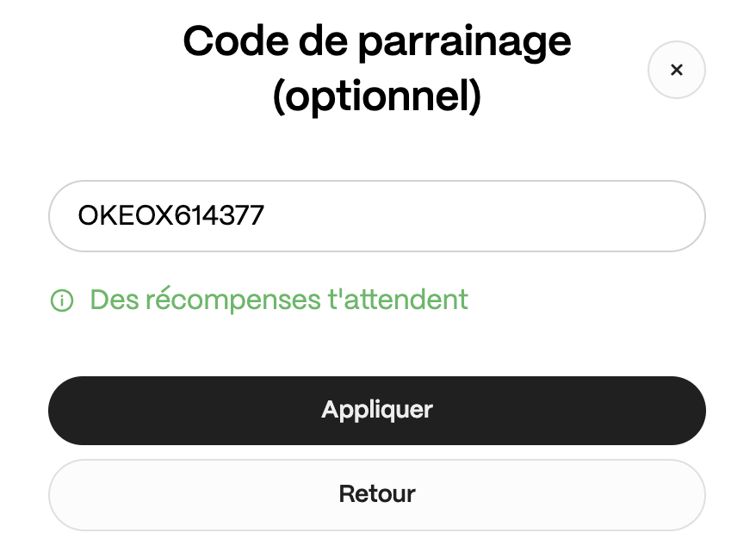Close the referral code dialog
This screenshot has height=539, width=756.
tap(676, 70)
